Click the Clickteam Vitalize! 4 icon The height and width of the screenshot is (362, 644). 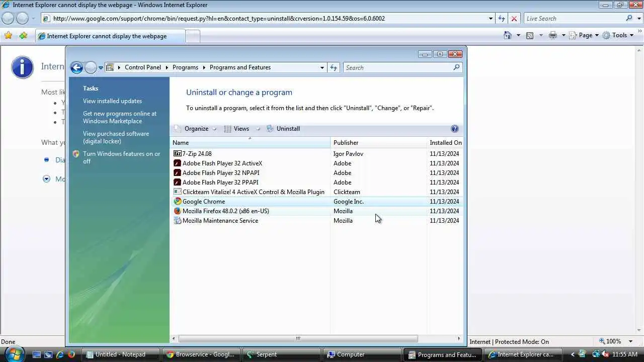(177, 192)
